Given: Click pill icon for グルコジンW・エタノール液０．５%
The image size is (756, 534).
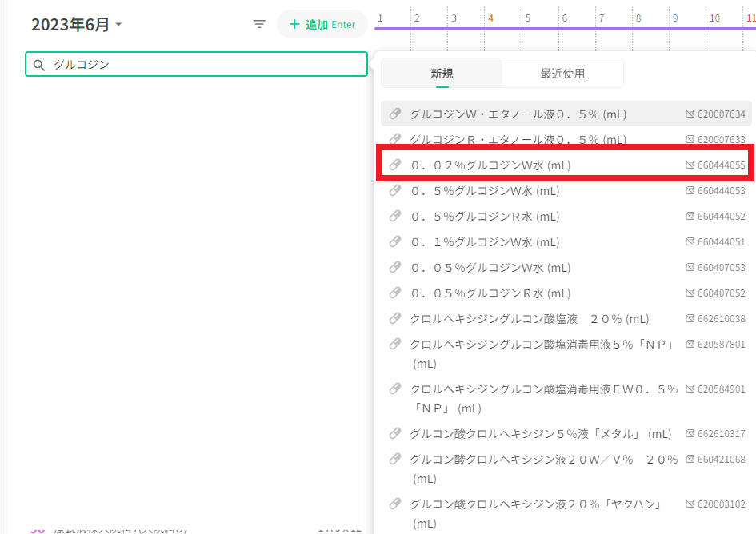Looking at the screenshot, I should [x=395, y=114].
